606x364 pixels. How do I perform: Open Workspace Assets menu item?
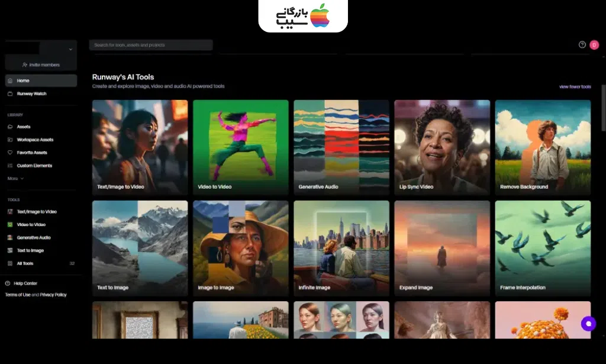tap(41, 140)
